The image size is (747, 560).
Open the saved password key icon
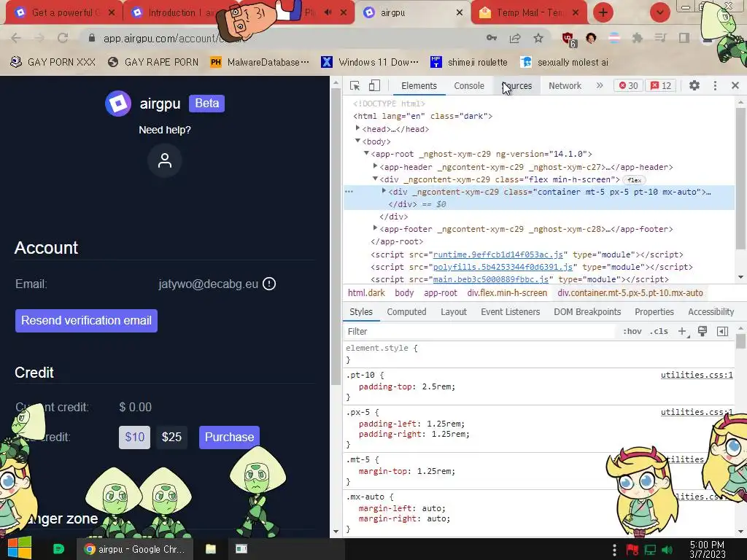[x=492, y=38]
